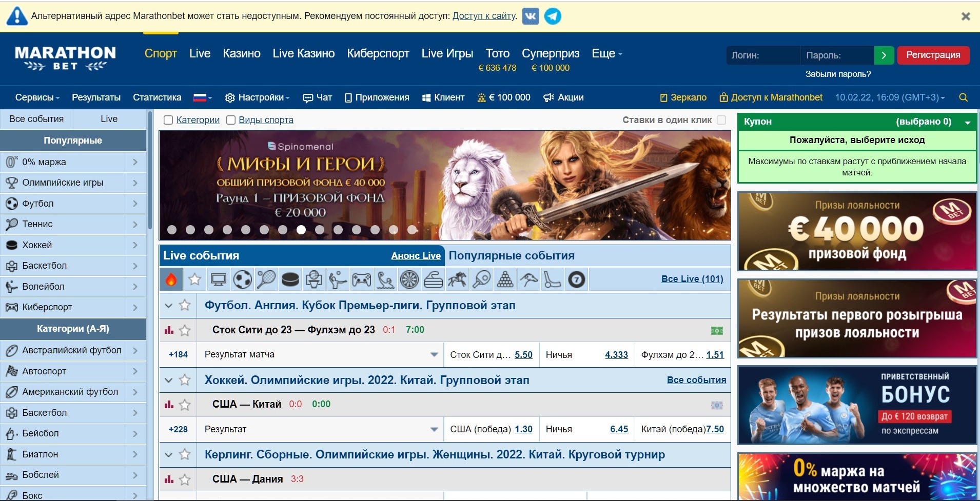
Task: Open the site search magnifier
Action: (964, 97)
